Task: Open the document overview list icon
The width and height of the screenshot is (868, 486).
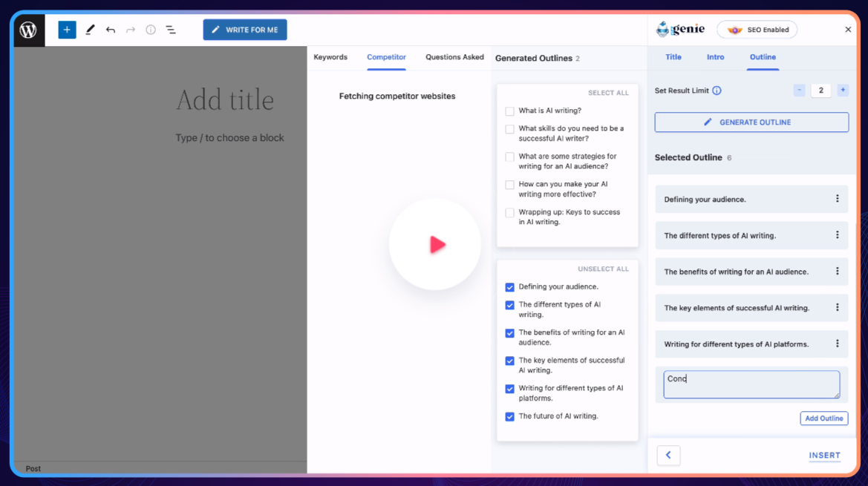Action: [170, 30]
